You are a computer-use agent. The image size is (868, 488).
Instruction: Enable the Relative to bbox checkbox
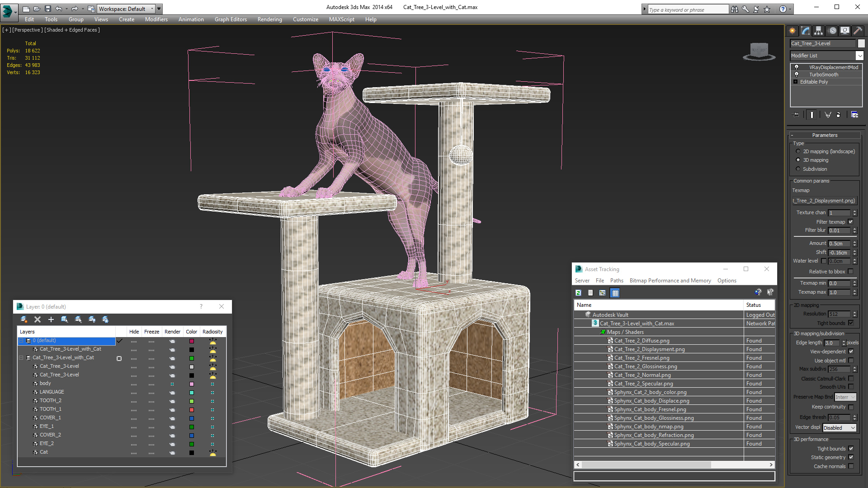point(851,272)
